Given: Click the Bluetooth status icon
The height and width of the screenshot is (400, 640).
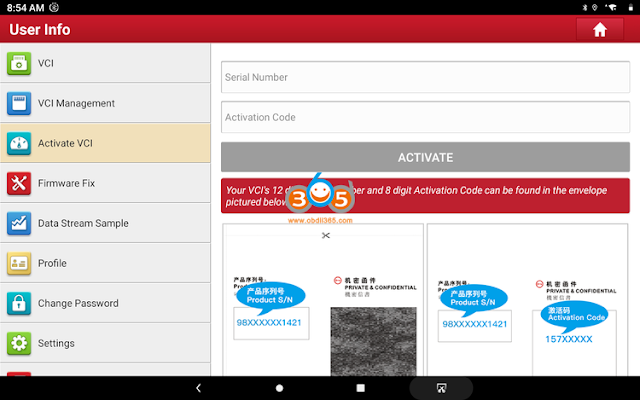Looking at the screenshot, I should click(584, 7).
